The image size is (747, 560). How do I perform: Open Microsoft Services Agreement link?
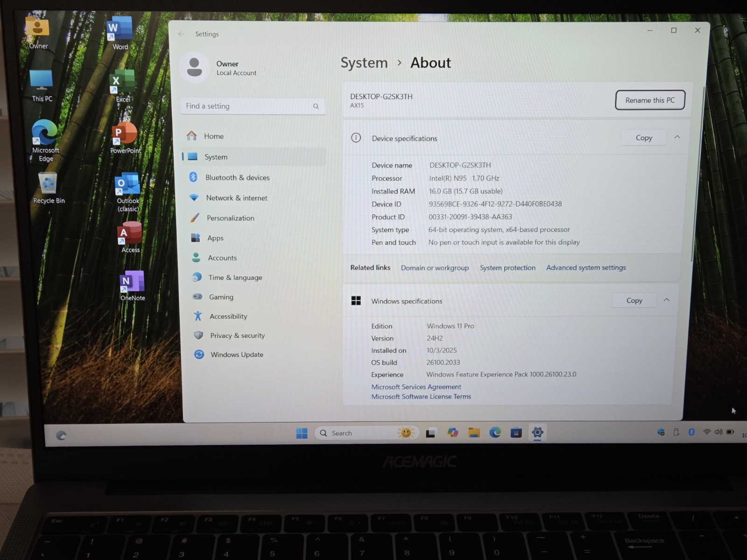[x=416, y=387]
